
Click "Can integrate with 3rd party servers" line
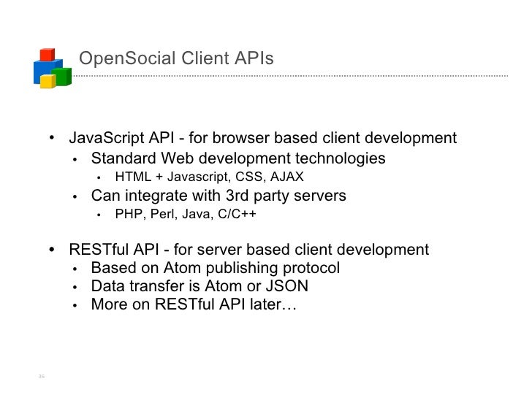[x=218, y=196]
